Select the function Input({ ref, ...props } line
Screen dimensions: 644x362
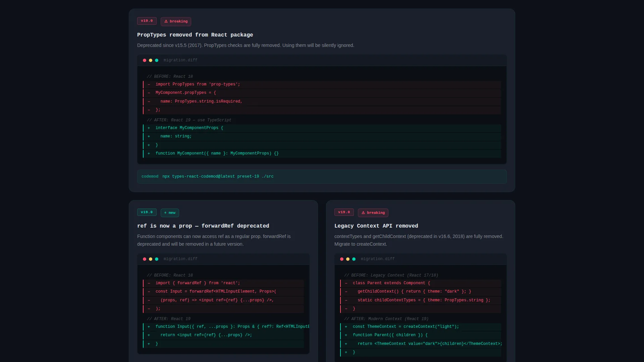tap(223, 327)
